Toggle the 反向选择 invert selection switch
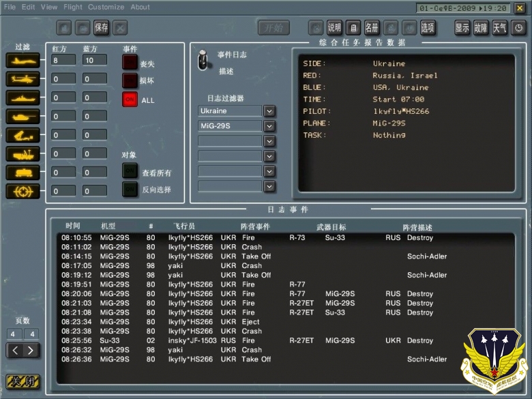The image size is (532, 399). pyautogui.click(x=130, y=190)
